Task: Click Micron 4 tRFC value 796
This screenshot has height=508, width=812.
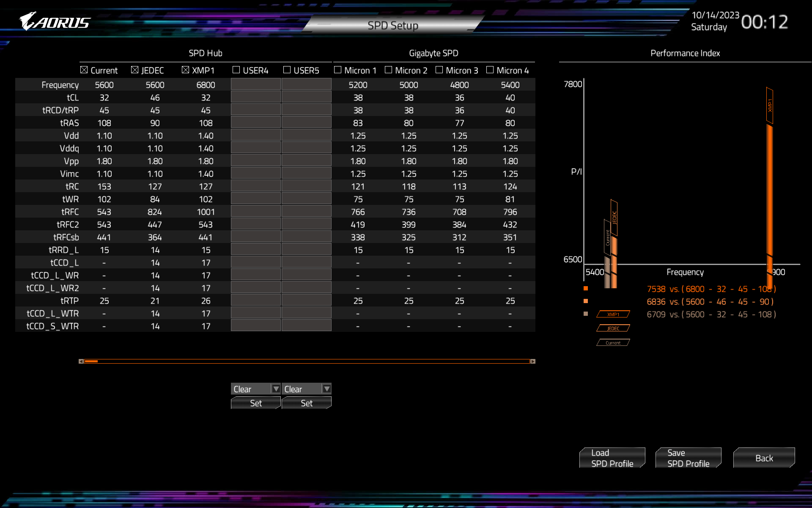Action: click(510, 212)
